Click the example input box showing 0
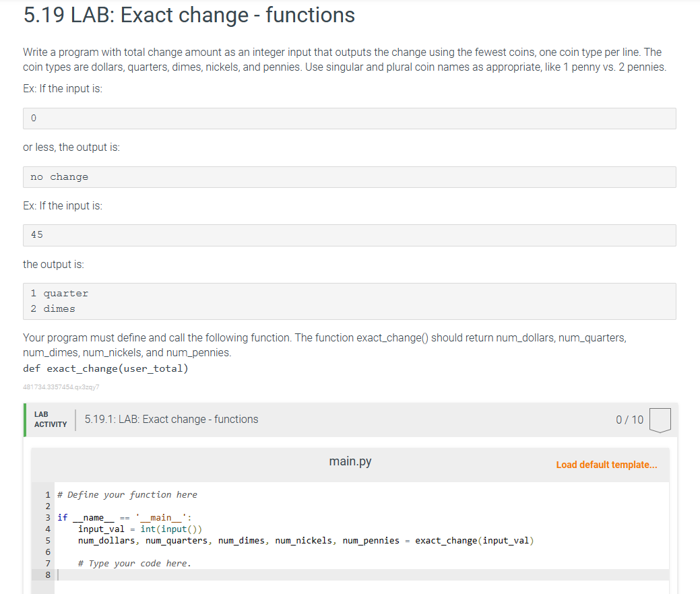 (x=349, y=119)
